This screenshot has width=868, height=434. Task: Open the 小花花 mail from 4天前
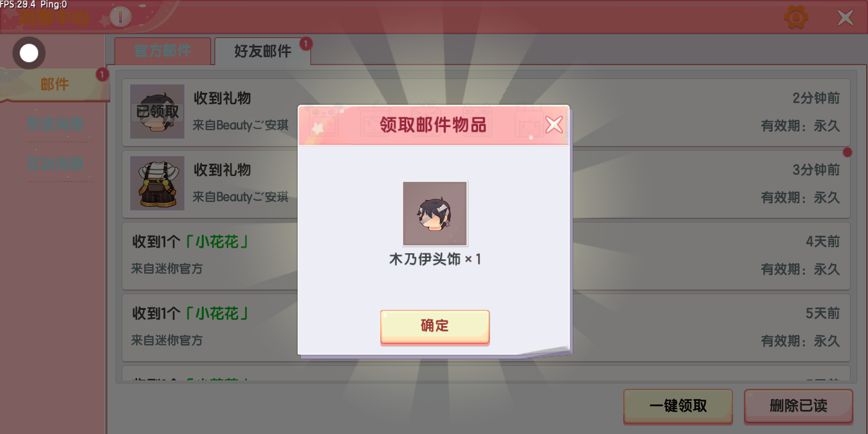pyautogui.click(x=486, y=256)
